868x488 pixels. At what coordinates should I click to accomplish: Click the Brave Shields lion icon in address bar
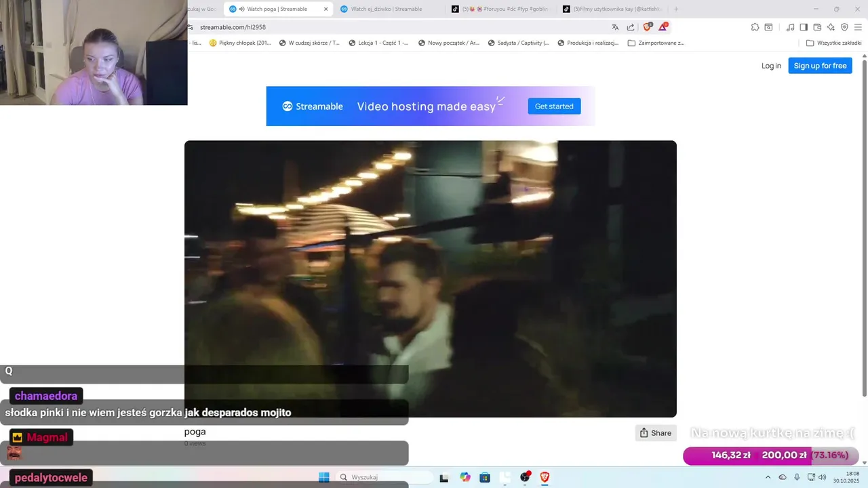click(647, 27)
